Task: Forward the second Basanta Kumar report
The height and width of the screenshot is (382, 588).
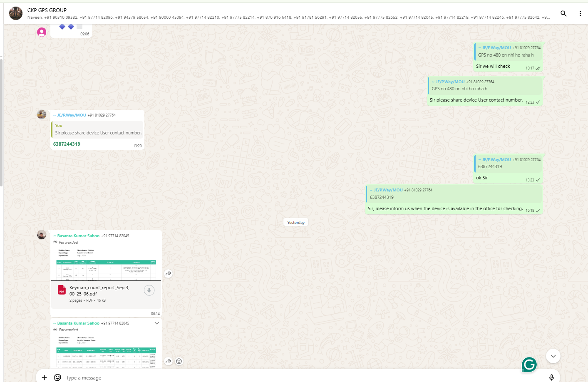Action: pyautogui.click(x=169, y=361)
